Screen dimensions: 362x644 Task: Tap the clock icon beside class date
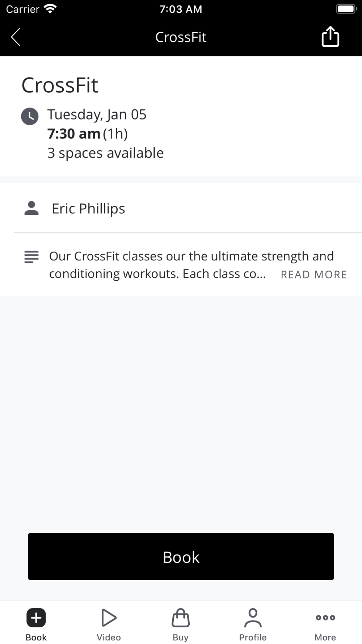click(30, 116)
